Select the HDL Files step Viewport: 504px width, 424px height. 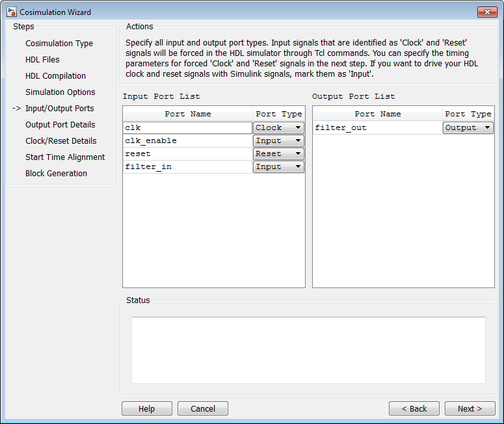(x=42, y=59)
